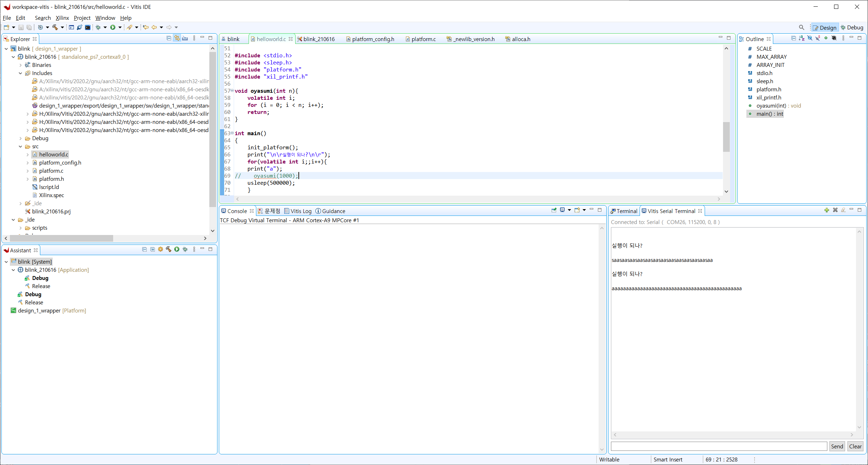
Task: Collapse all in Explorer panel
Action: pos(169,38)
